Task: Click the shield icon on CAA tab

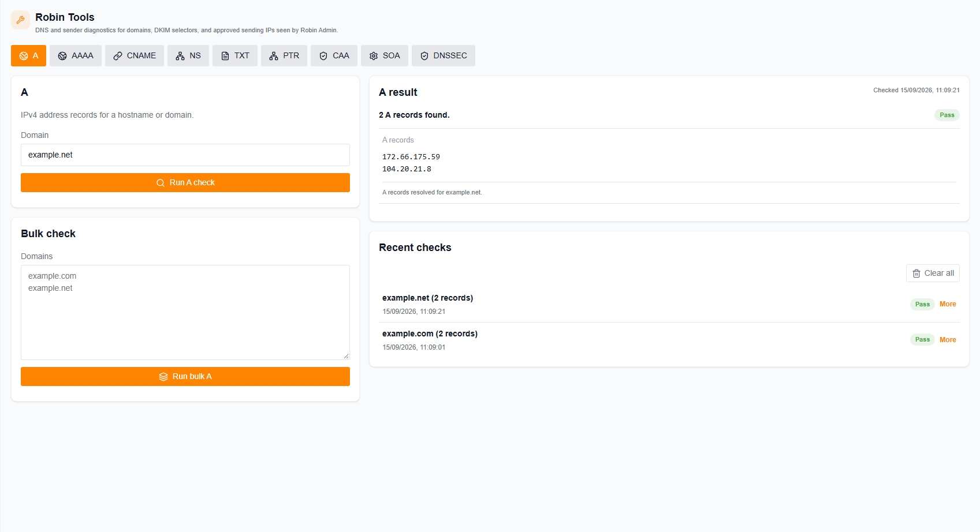Action: (x=323, y=56)
